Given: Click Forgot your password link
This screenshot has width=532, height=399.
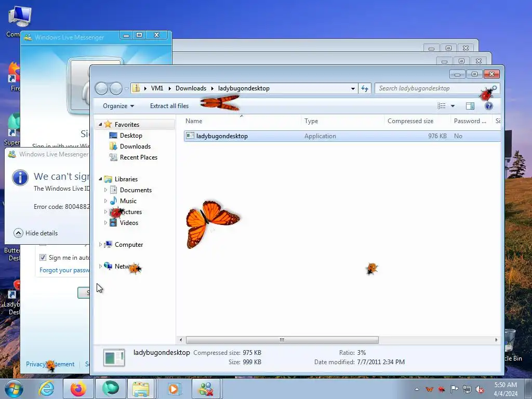Looking at the screenshot, I should coord(64,270).
